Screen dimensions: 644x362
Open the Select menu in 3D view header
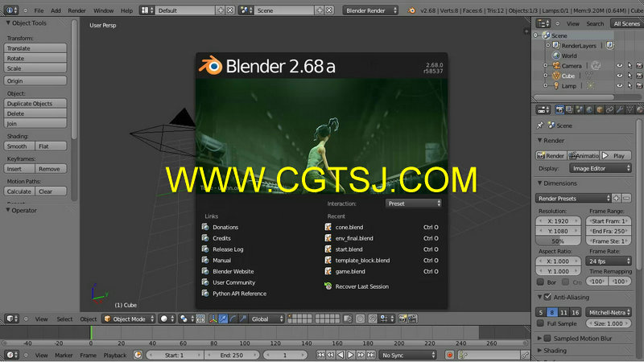point(64,319)
